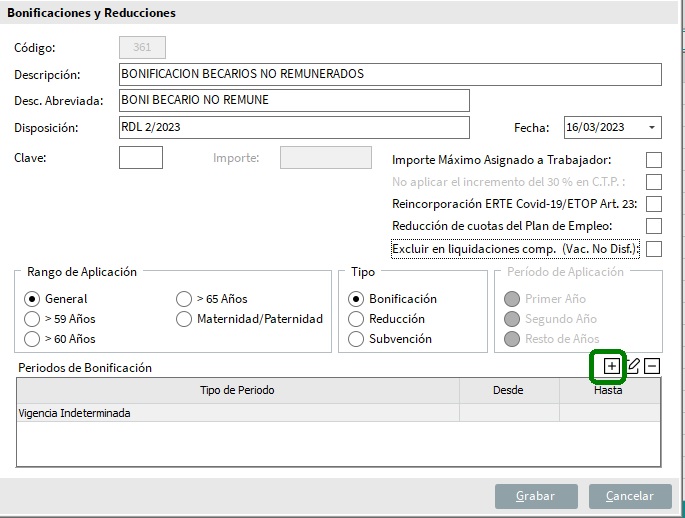Toggle Reducción de cuotas del Plan de Empleo
This screenshot has width=685, height=518.
[654, 226]
